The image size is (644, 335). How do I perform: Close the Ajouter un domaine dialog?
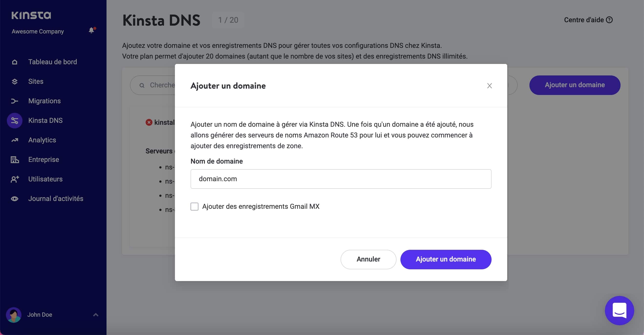pyautogui.click(x=489, y=85)
